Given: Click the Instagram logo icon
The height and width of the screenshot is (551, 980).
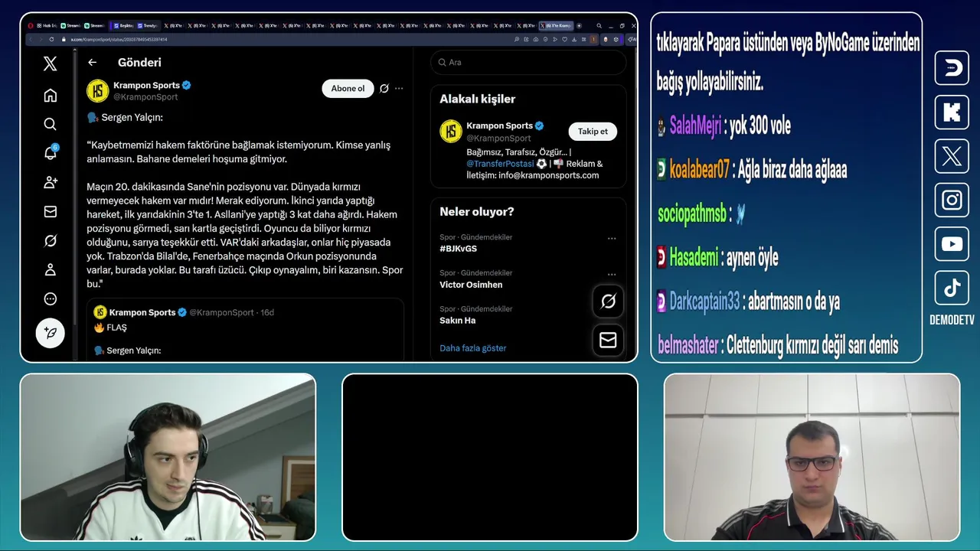Looking at the screenshot, I should click(952, 200).
